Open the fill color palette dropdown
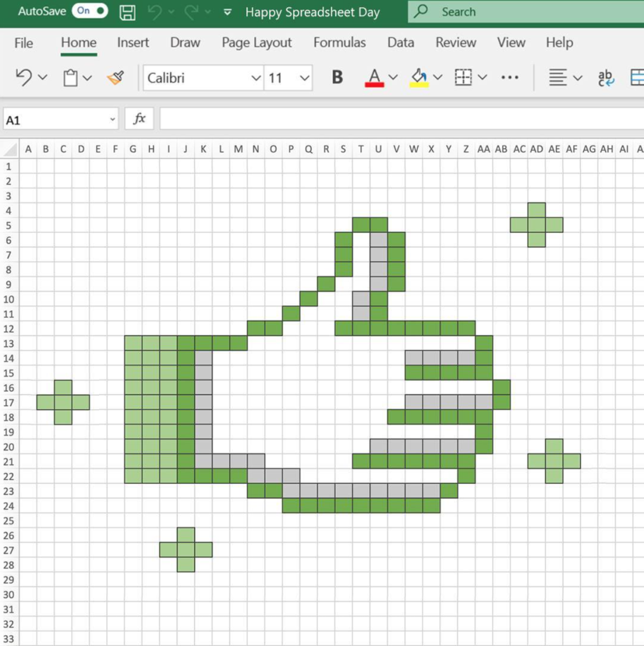The width and height of the screenshot is (644, 646). 438,77
